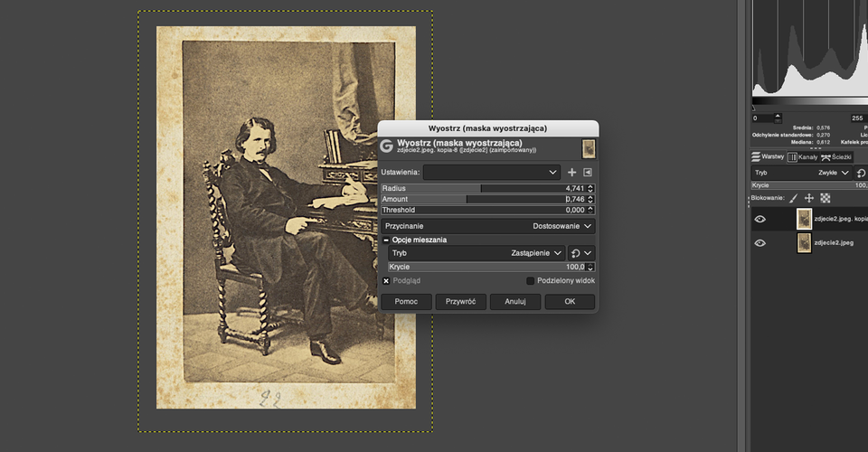Screen dimensions: 868x452
Task: Click the old portrait photo on the canvas
Action: tap(287, 218)
